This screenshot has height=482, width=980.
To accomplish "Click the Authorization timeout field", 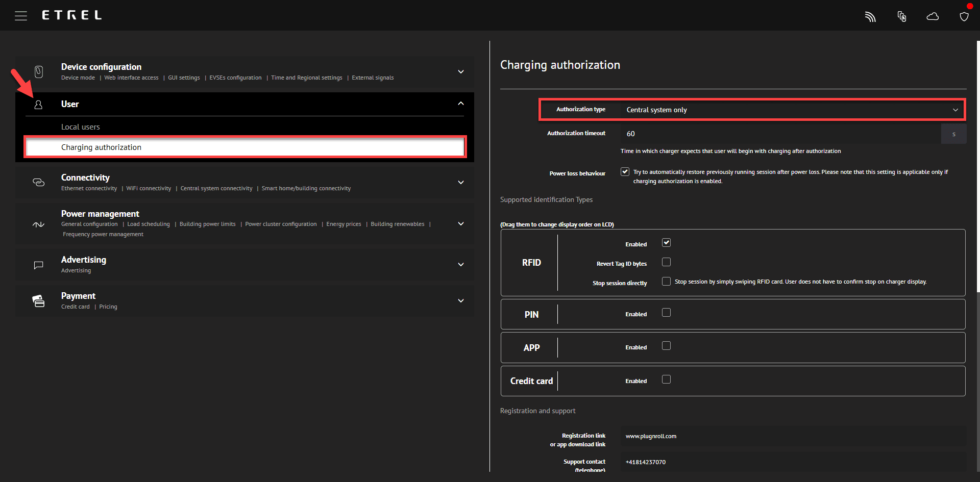I will coord(781,134).
